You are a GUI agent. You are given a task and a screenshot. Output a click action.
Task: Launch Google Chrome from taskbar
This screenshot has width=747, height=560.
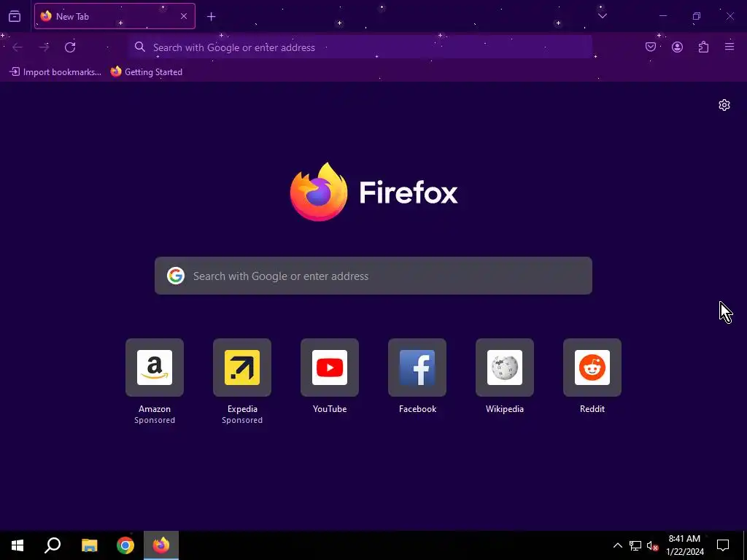click(x=125, y=545)
